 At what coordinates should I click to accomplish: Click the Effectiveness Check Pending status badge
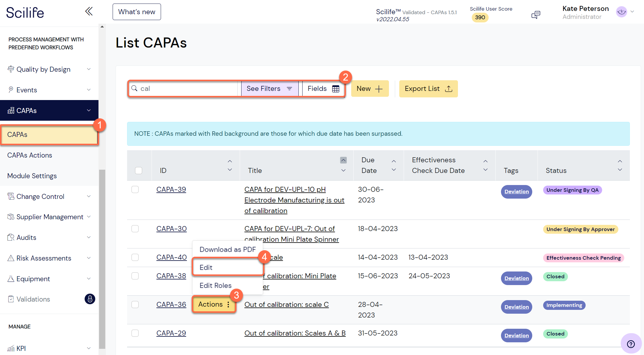[583, 258]
